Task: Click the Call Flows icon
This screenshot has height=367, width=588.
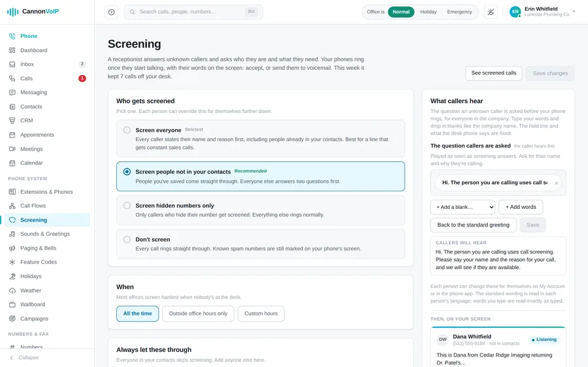Action: pos(12,206)
